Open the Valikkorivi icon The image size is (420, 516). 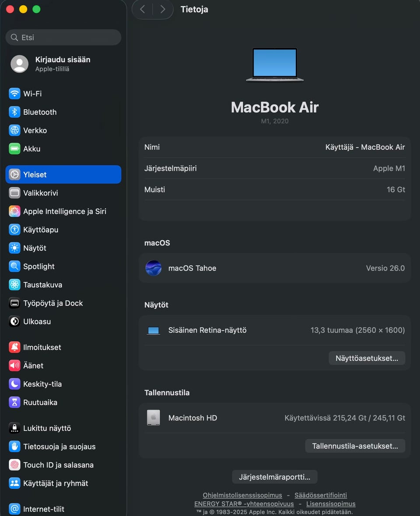coord(14,193)
